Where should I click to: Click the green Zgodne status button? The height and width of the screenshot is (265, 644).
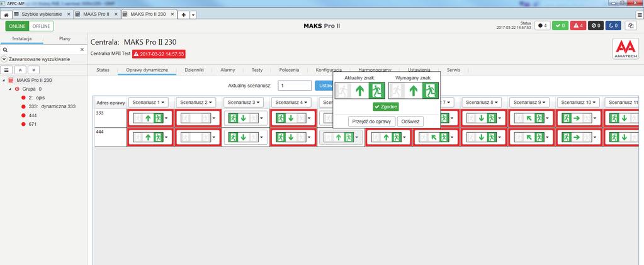click(386, 107)
